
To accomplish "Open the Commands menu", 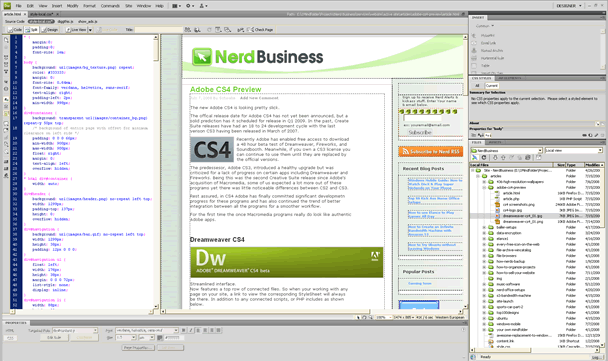I will click(110, 6).
